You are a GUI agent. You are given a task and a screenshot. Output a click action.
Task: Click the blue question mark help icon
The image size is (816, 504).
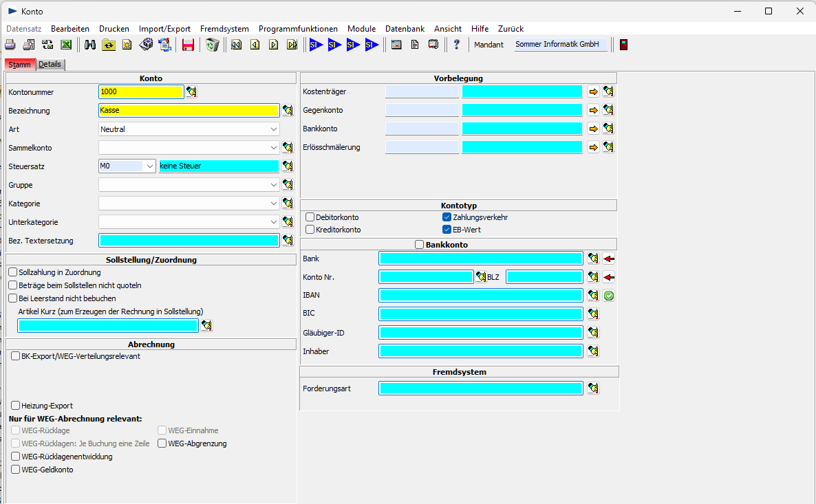[x=456, y=45]
